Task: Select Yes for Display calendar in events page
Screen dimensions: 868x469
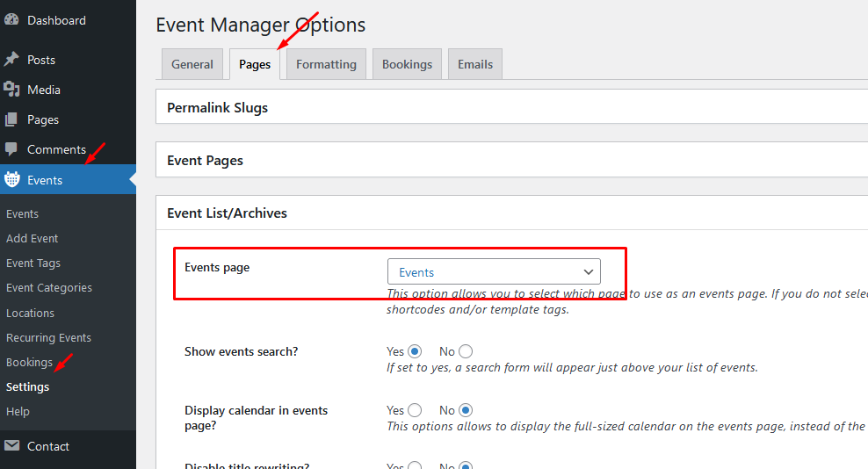Action: click(415, 410)
